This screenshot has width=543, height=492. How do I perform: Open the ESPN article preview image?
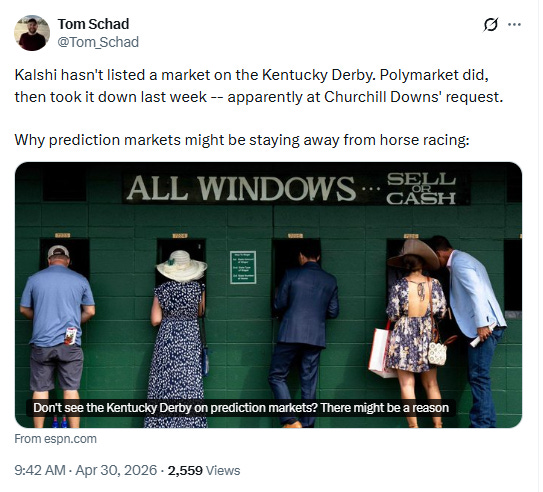pos(268,295)
